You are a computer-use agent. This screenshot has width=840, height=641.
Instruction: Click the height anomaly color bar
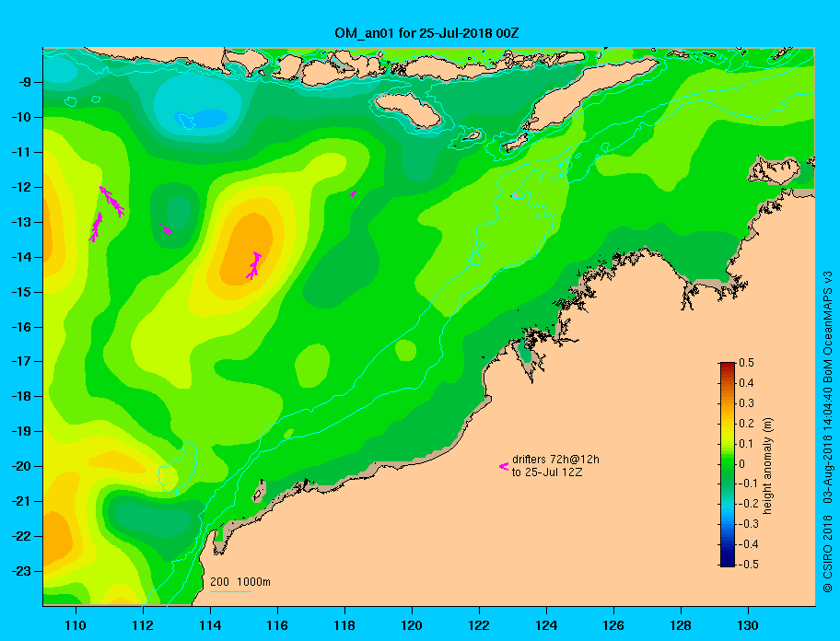pos(728,464)
